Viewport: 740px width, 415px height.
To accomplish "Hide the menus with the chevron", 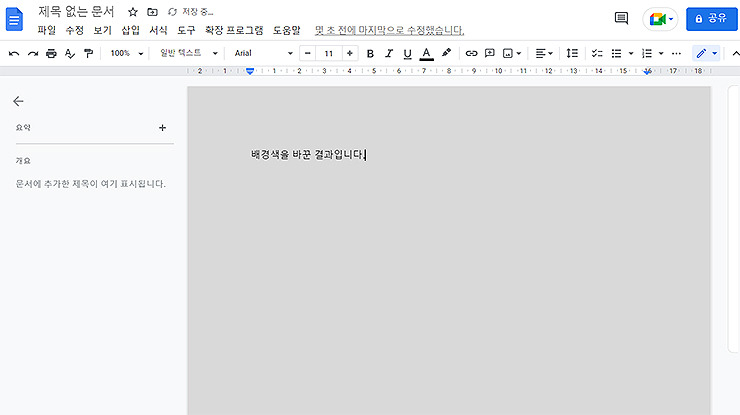I will pos(735,53).
